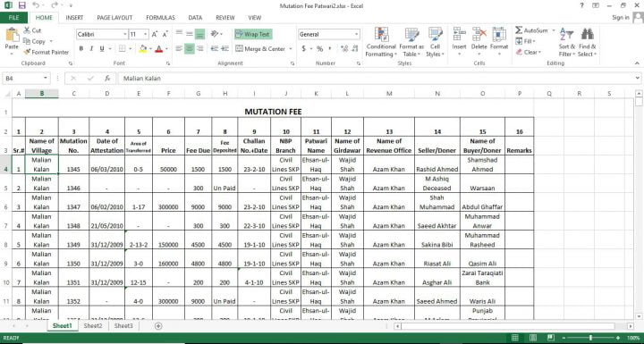644x344 pixels.
Task: Toggle Italic formatting
Action: (91, 48)
